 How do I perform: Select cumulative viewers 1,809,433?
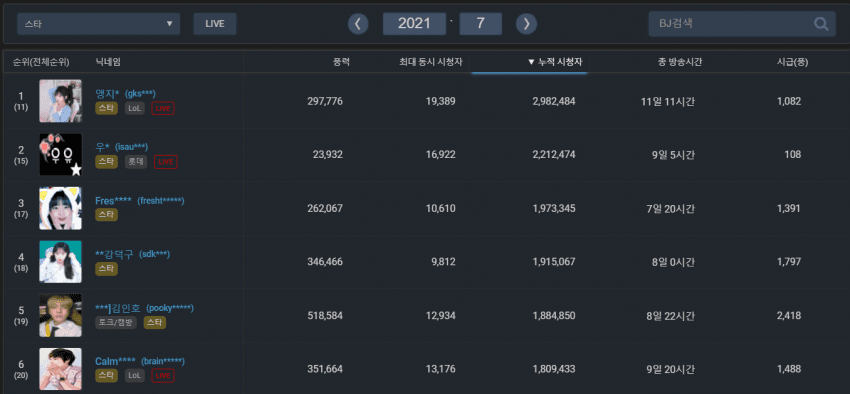(x=554, y=369)
